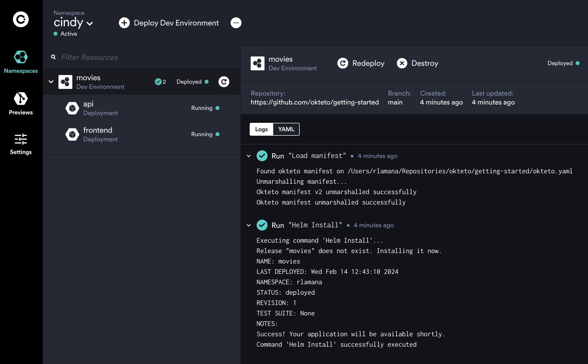Click the Redeploy circular arrow icon
588x364 pixels.
coord(343,63)
